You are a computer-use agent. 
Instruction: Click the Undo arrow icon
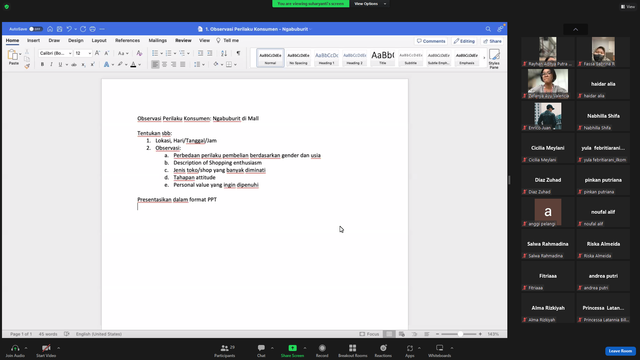pos(69,29)
